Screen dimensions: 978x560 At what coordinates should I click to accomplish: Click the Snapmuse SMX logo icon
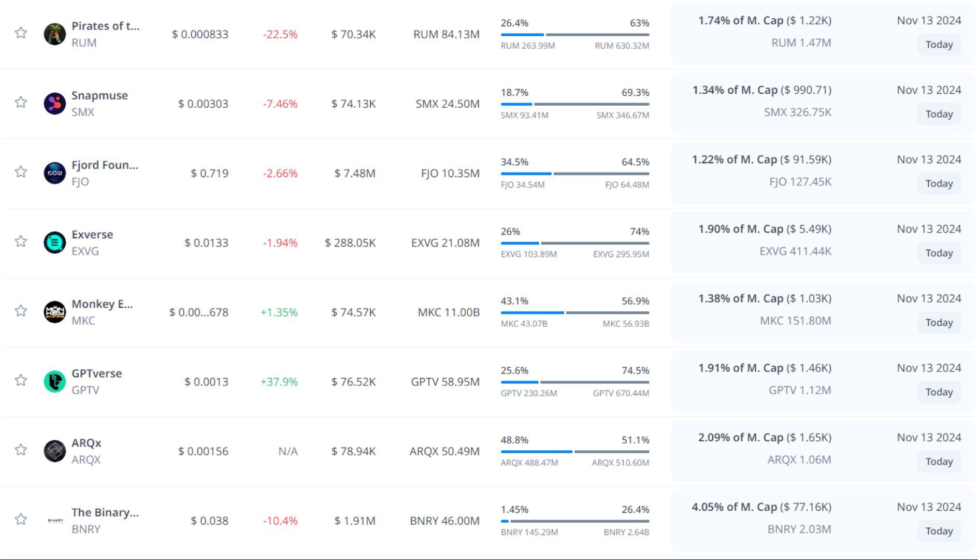[x=54, y=104]
